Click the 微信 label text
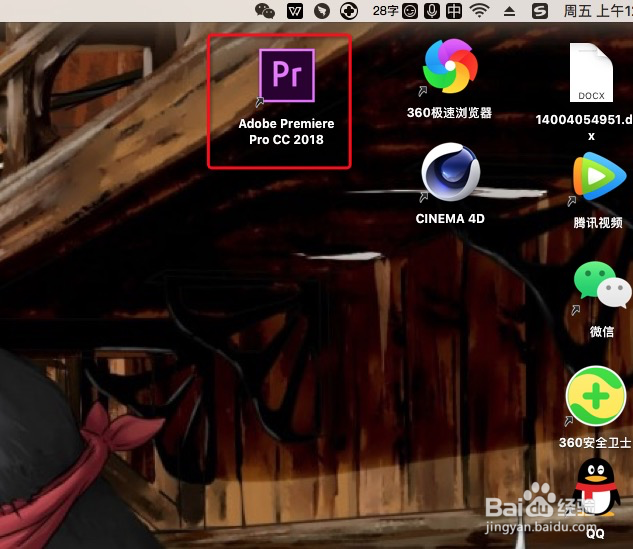Image resolution: width=633 pixels, height=549 pixels. (x=602, y=331)
